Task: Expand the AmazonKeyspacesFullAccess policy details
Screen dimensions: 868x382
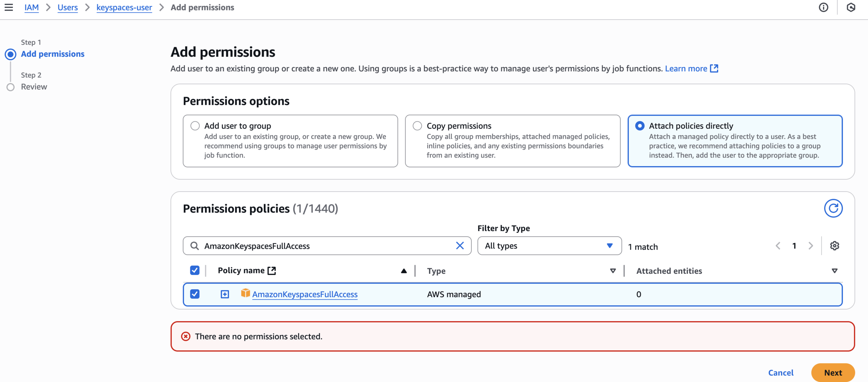Action: [225, 294]
